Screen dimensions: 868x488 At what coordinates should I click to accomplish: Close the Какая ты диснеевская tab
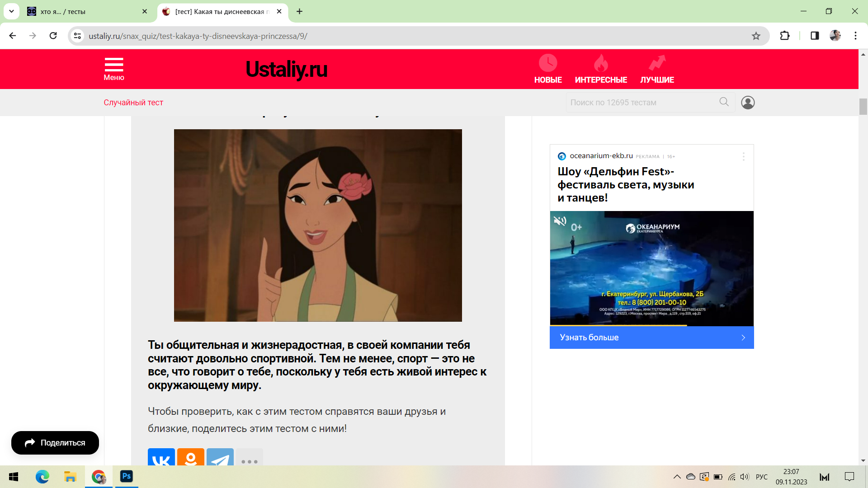279,12
